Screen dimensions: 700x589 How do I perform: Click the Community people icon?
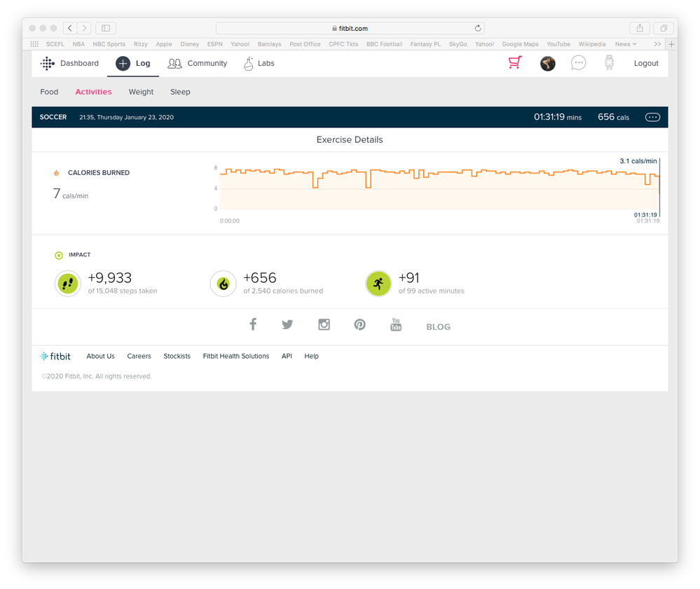pos(174,63)
